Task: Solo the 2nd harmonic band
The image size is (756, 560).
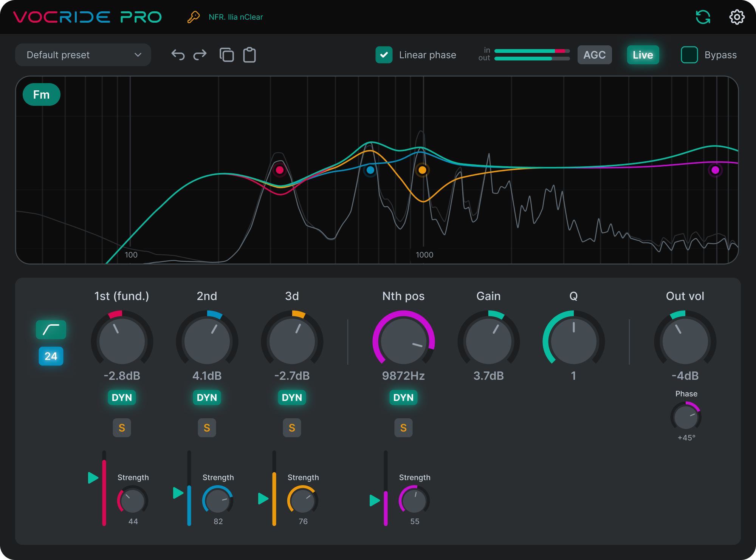Action: (x=207, y=428)
